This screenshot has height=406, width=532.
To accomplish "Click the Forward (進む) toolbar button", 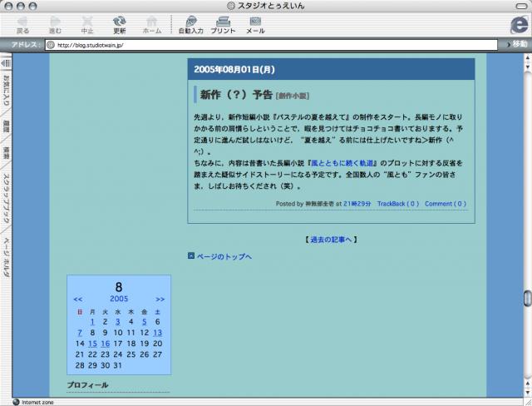I will pos(55,22).
